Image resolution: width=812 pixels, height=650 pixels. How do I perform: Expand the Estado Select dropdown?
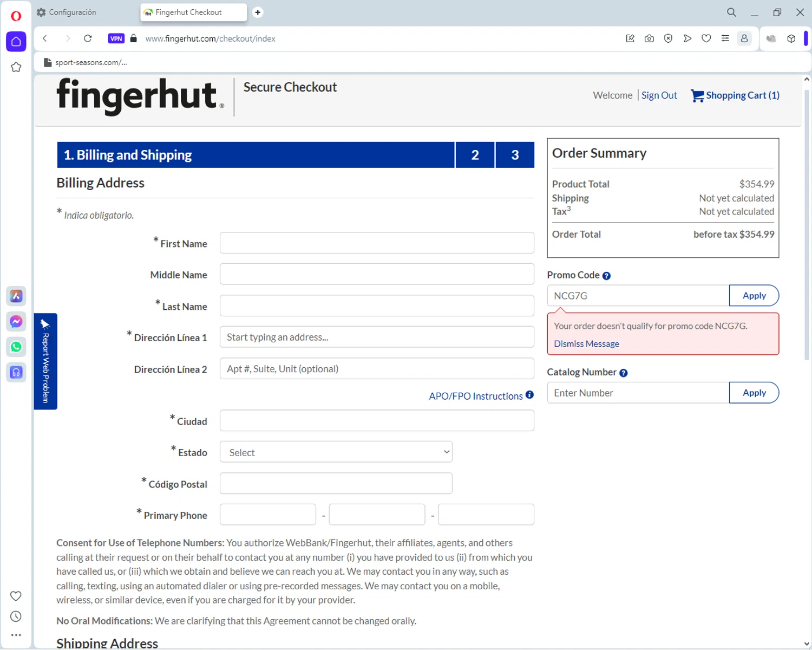click(336, 452)
